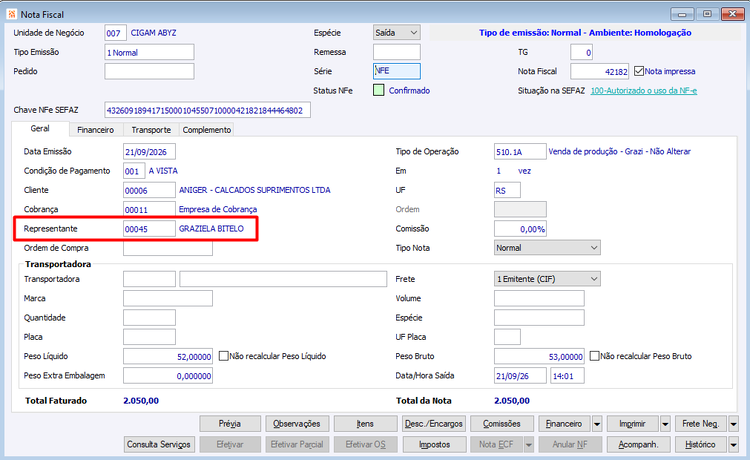
Task: Focus the Peso Líquido field
Action: (168, 356)
